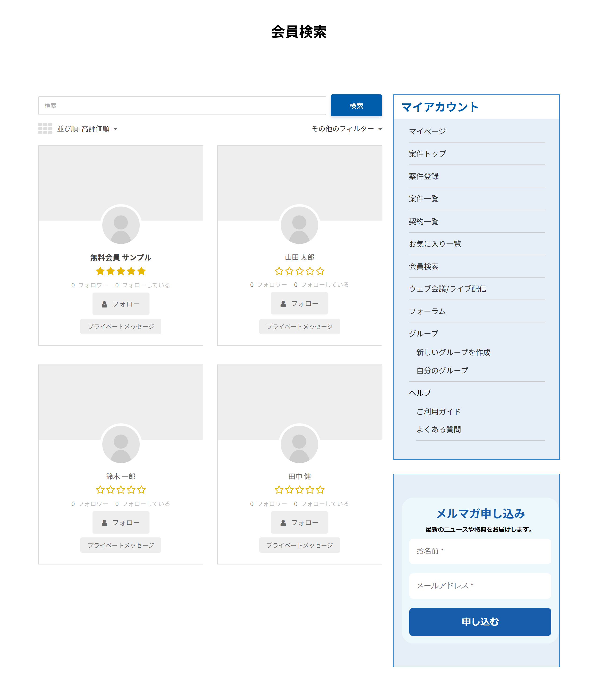Select 案件登録 in sidebar menu
This screenshot has width=598, height=700.
pyautogui.click(x=424, y=176)
